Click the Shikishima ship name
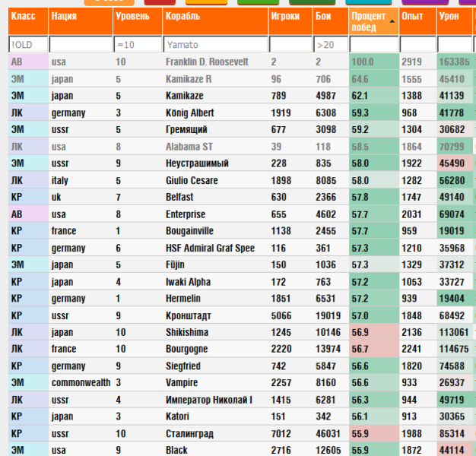 pos(188,332)
